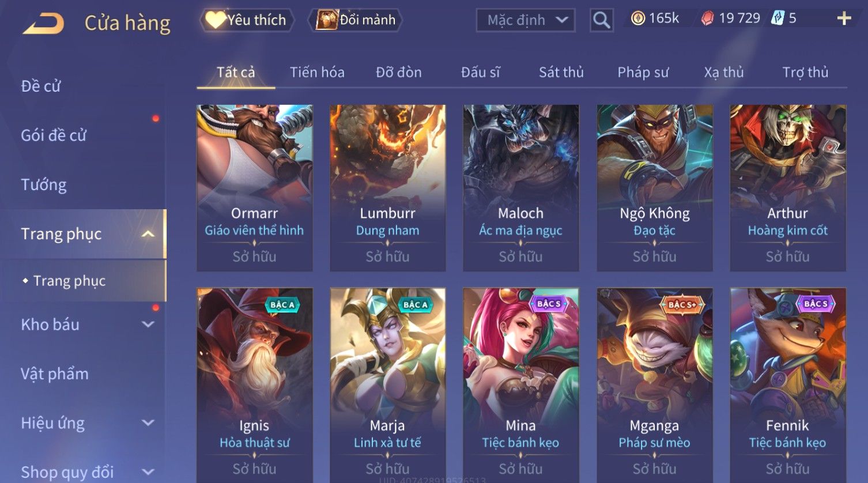868x483 pixels.
Task: Open the Mặc định sort dropdown
Action: pos(526,20)
